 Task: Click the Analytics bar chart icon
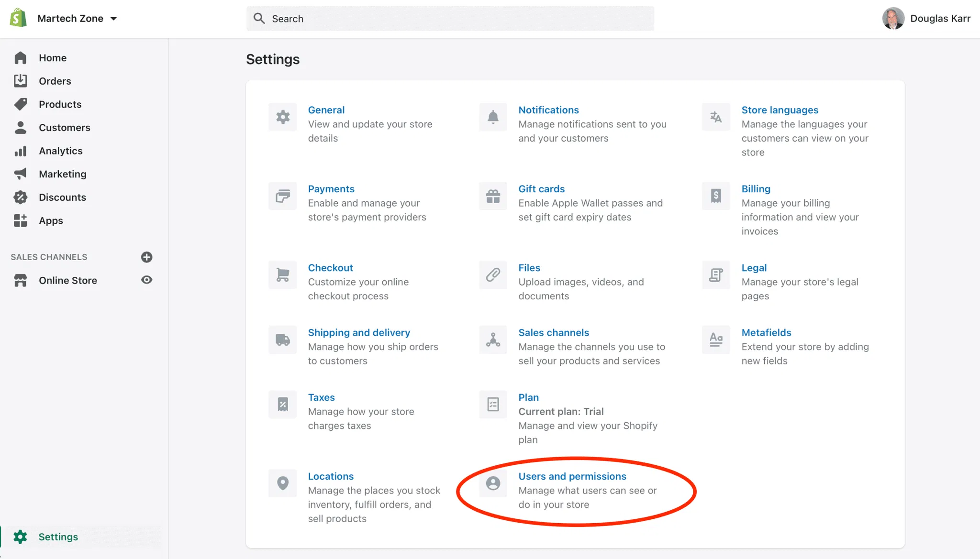point(20,151)
